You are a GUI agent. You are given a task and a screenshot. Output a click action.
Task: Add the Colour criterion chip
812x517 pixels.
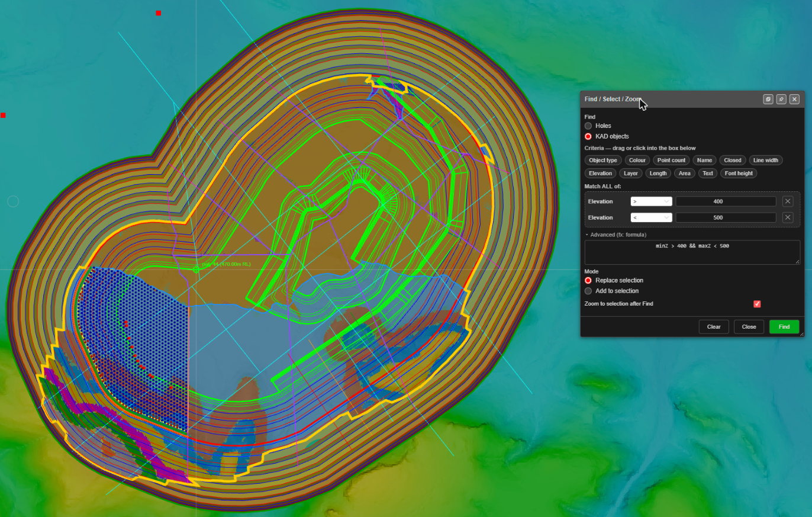(x=637, y=160)
